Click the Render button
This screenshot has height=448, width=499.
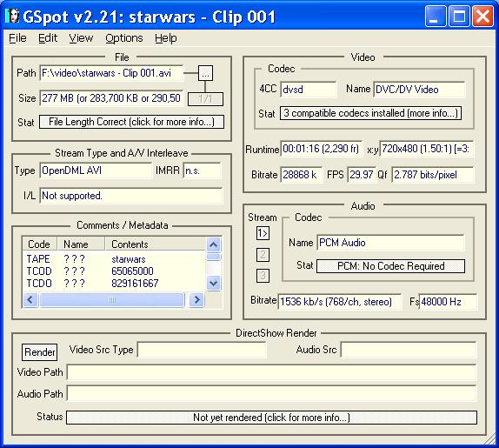point(39,352)
